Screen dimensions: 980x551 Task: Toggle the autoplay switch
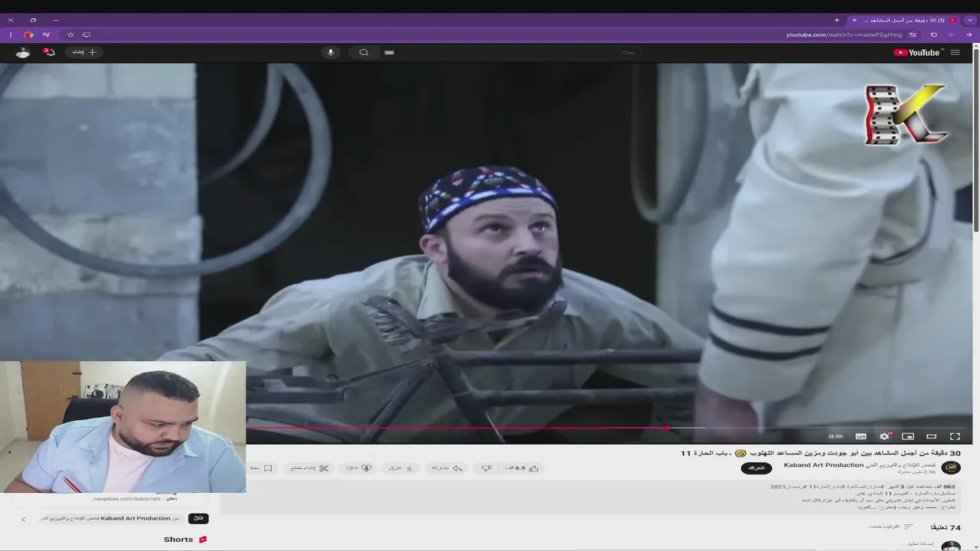point(835,436)
